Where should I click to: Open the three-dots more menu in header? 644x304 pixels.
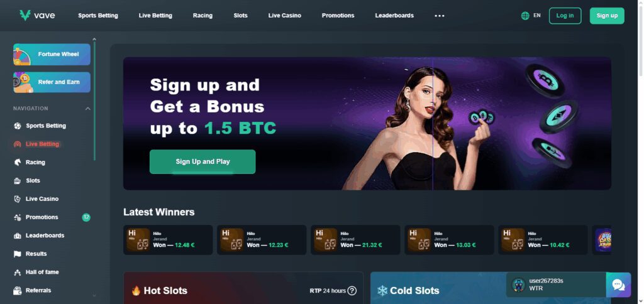coord(440,16)
